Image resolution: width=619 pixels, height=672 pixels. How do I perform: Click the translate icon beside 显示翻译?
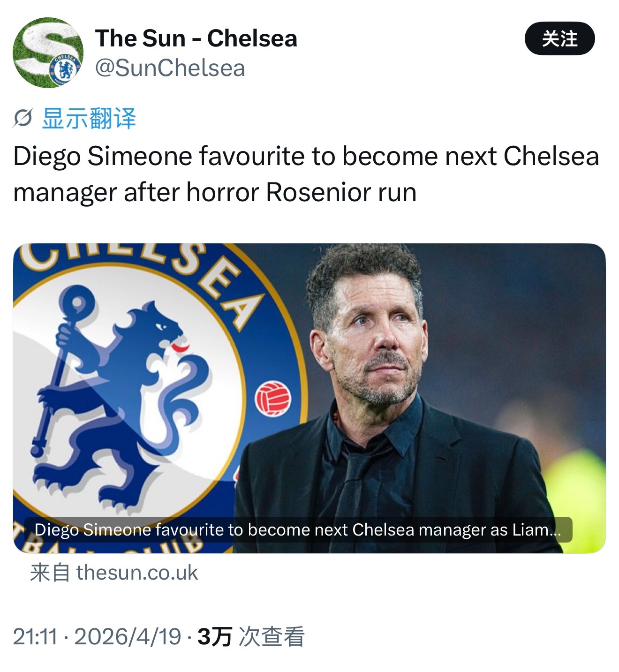coord(23,118)
